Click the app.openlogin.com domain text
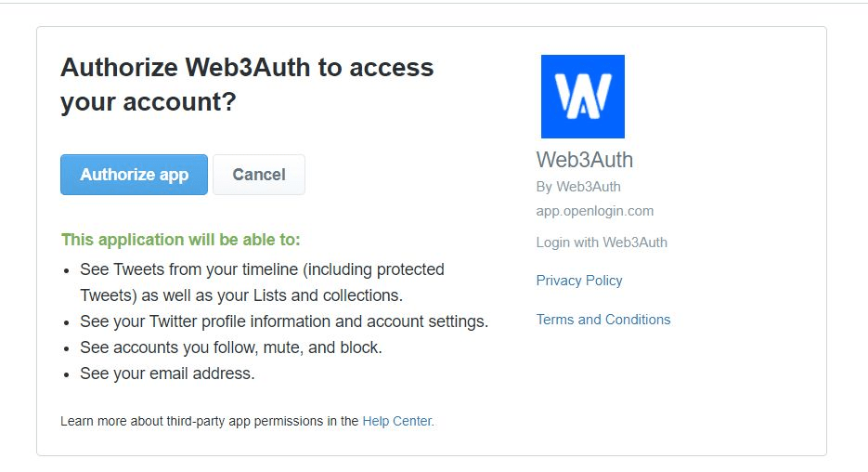Viewport: 868px width, 472px height. 594,211
